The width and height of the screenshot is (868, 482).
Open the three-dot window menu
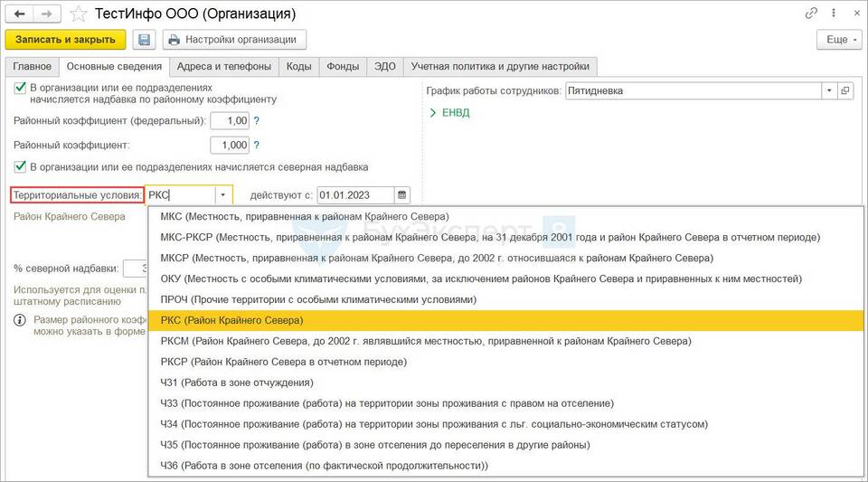(x=832, y=14)
